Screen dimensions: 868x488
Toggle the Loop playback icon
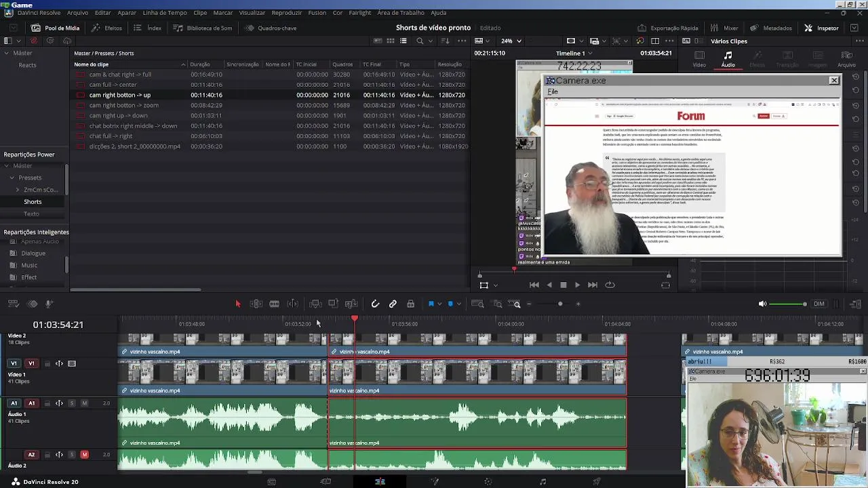pos(610,285)
